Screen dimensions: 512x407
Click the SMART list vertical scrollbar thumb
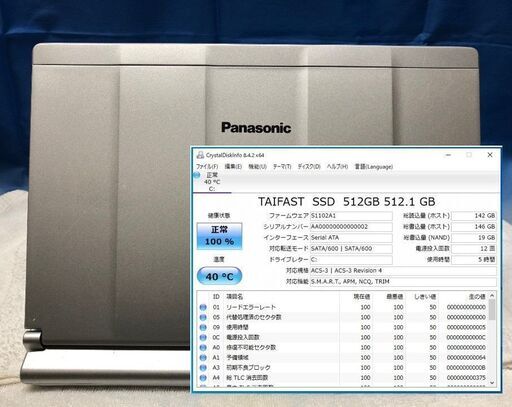pos(492,310)
